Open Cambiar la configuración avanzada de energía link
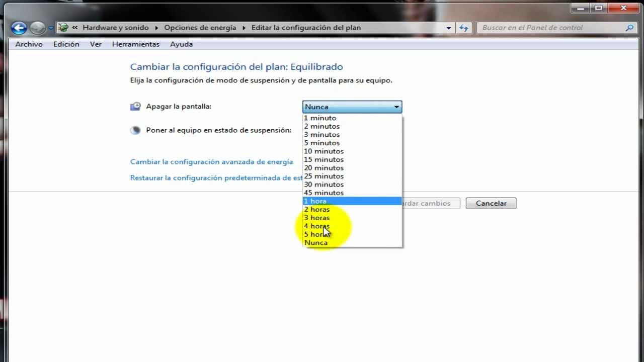The width and height of the screenshot is (644, 362). click(211, 162)
